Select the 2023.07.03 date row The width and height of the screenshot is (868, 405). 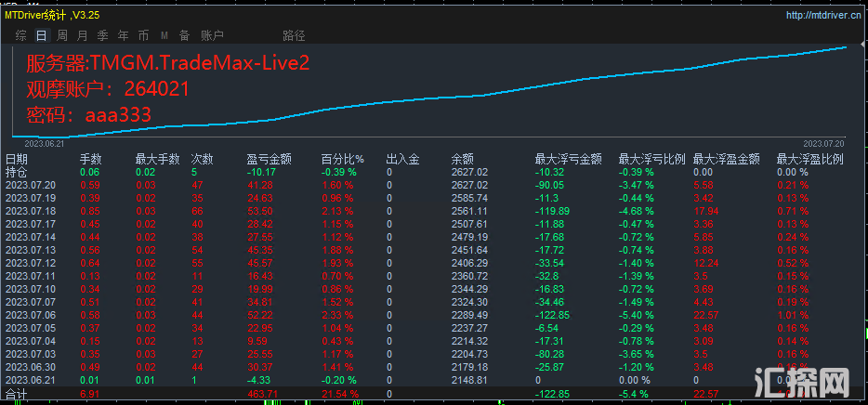pyautogui.click(x=434, y=354)
